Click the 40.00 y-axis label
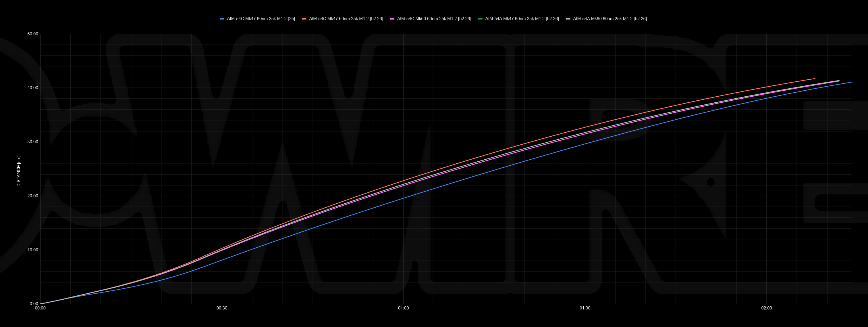Image resolution: width=868 pixels, height=327 pixels. 33,88
